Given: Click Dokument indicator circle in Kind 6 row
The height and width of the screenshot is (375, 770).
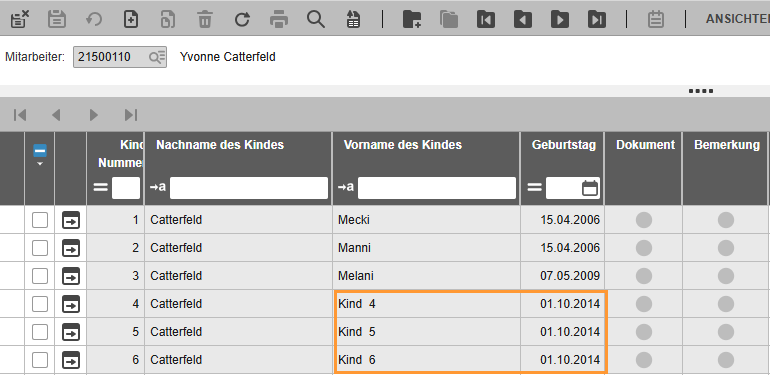Looking at the screenshot, I should coord(644,360).
